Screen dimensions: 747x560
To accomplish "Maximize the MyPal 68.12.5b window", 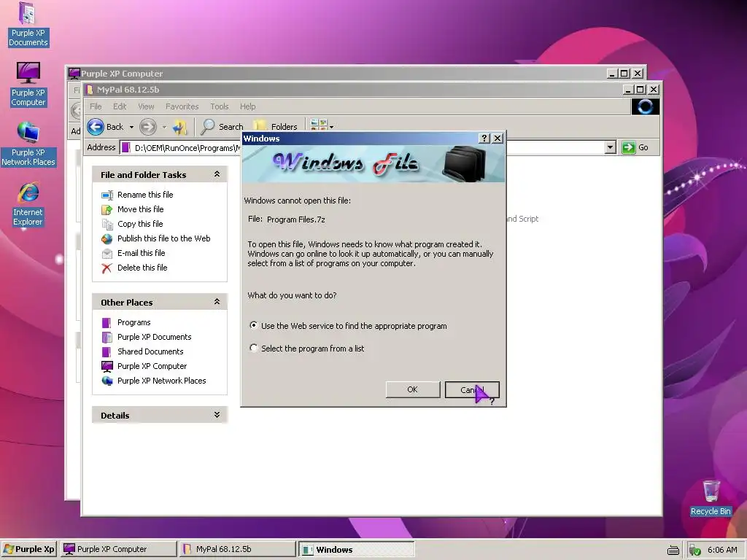I will click(x=640, y=90).
